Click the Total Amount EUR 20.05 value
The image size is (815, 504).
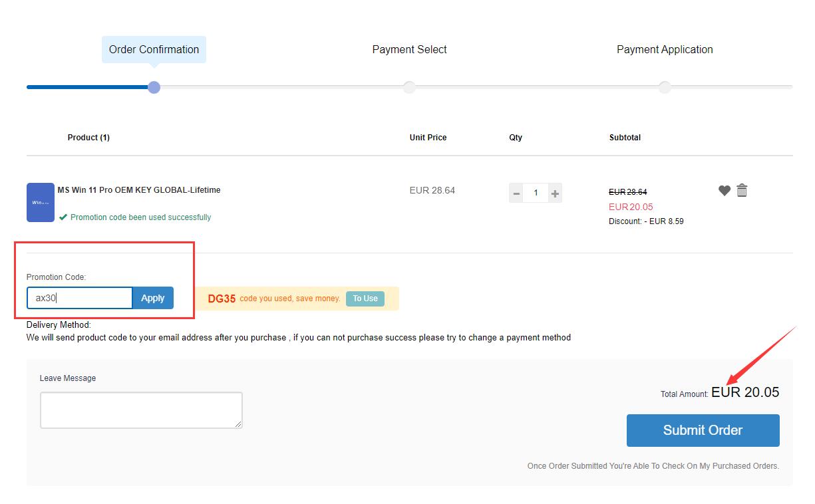(x=745, y=392)
